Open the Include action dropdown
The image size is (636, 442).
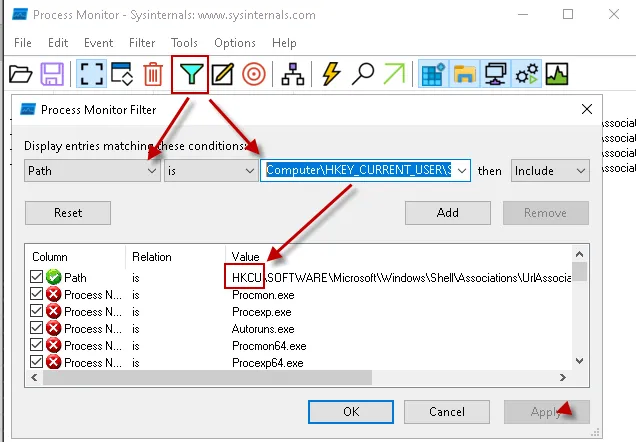[549, 171]
